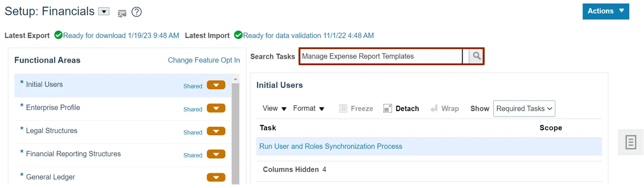
Task: Expand the General Ledger orange action dropdown
Action: tap(216, 177)
